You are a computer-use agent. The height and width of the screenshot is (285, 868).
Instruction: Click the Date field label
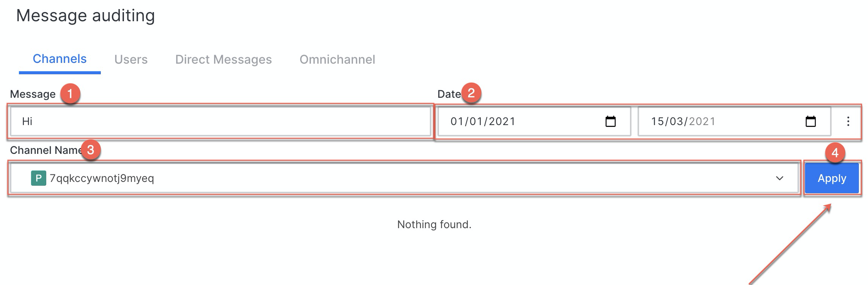click(x=449, y=94)
